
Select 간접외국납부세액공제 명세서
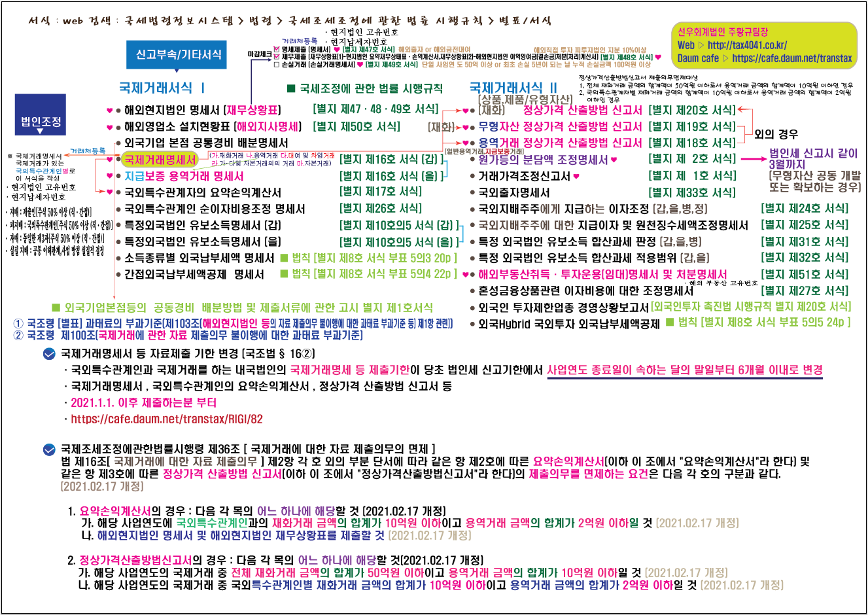coord(194,274)
